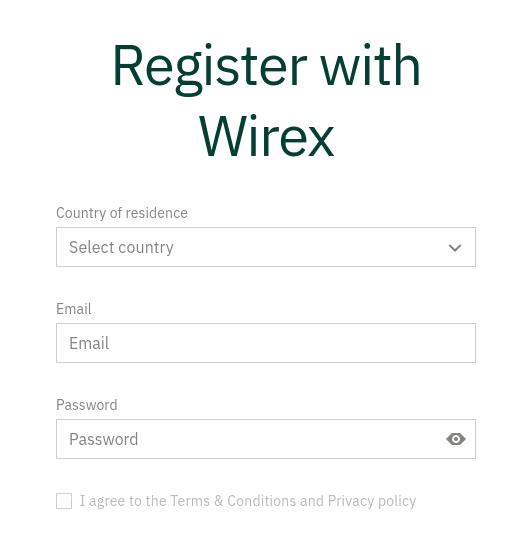Screen dimensions: 526x534
Task: Show password using the eye icon
Action: click(456, 439)
